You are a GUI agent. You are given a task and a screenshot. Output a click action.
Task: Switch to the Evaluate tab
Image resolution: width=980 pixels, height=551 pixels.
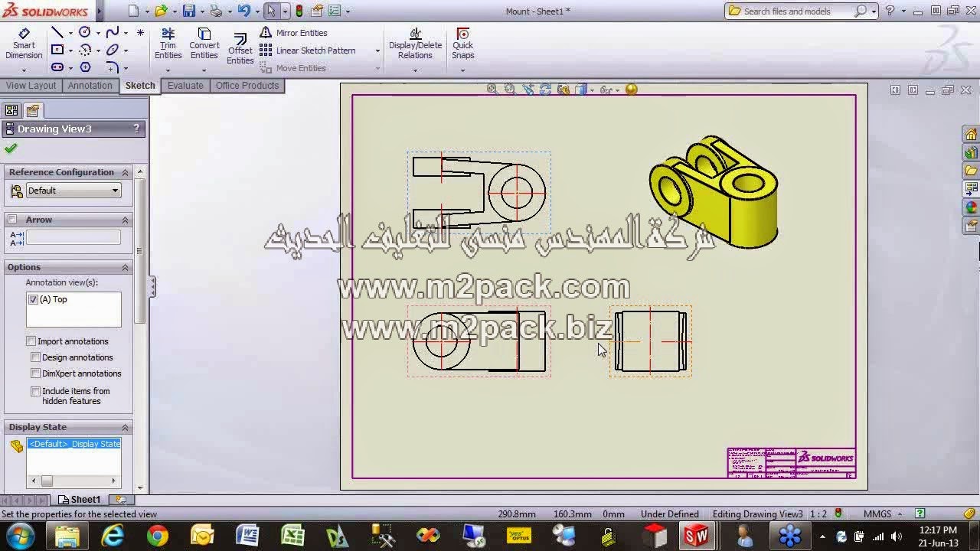[x=185, y=86]
